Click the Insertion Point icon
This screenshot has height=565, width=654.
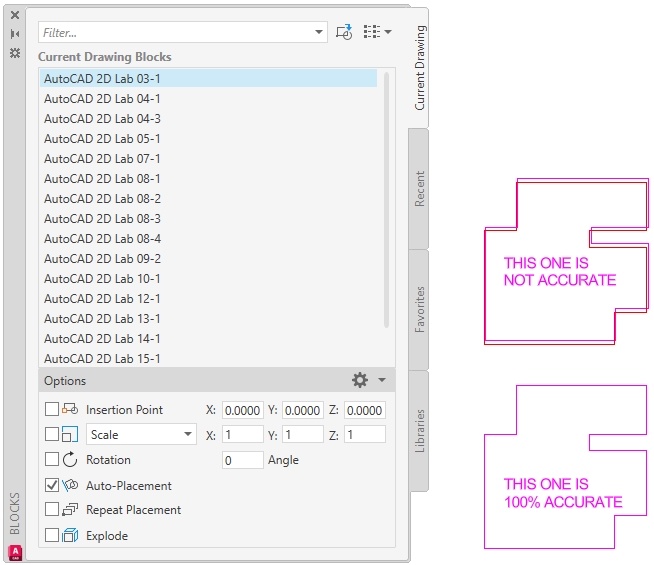point(70,409)
